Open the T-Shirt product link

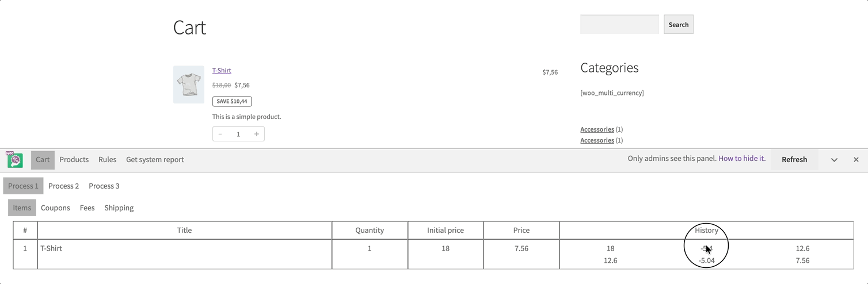[222, 71]
